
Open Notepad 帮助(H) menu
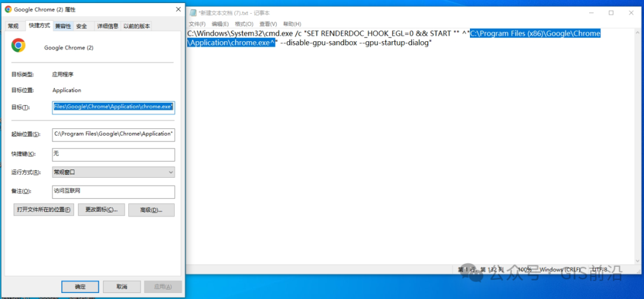292,24
